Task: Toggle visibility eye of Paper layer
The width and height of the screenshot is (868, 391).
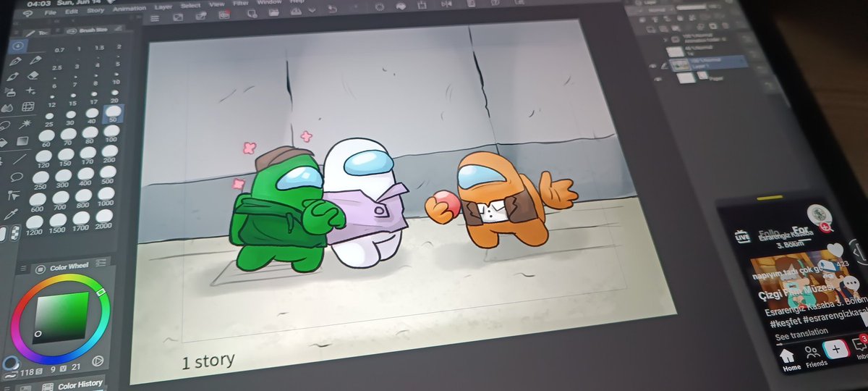Action: [x=658, y=78]
